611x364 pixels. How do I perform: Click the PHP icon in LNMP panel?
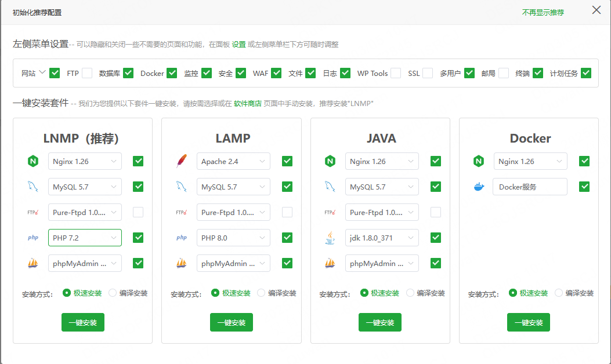pos(32,238)
